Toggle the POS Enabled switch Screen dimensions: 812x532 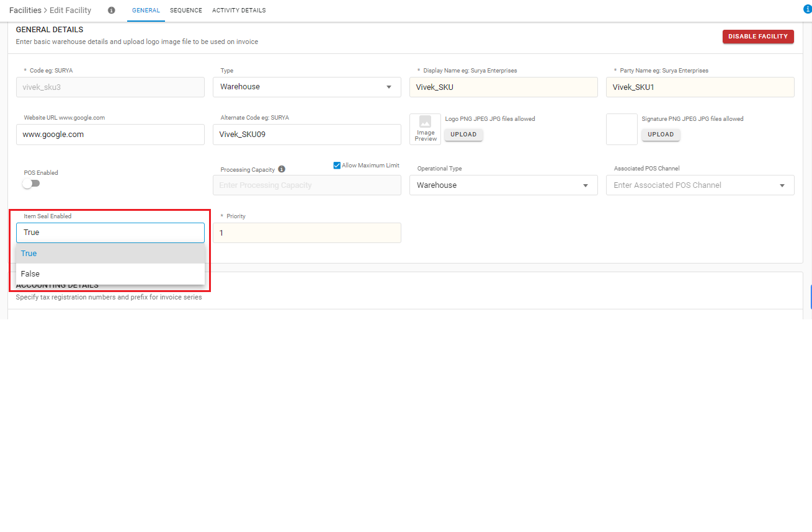click(31, 184)
